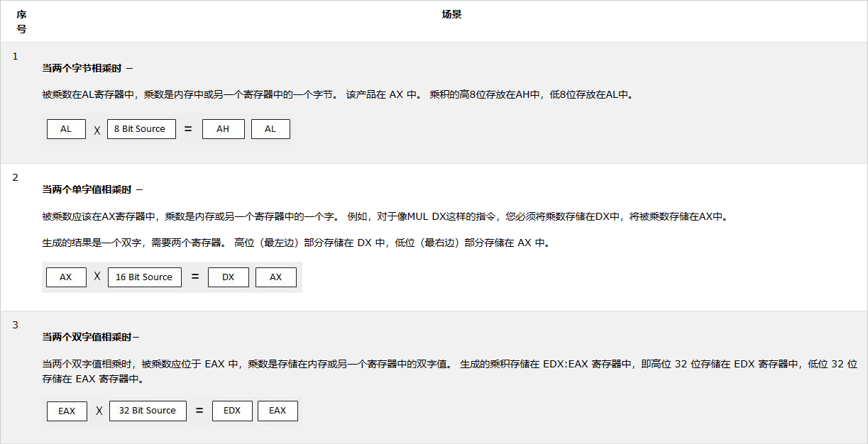Image resolution: width=868 pixels, height=444 pixels.
Task: Click the AL result box after AH
Action: tap(270, 129)
